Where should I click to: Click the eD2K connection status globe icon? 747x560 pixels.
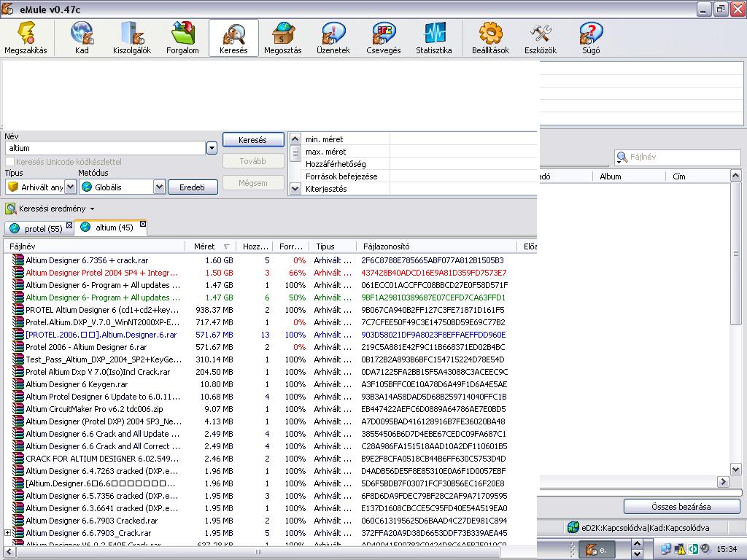573,528
